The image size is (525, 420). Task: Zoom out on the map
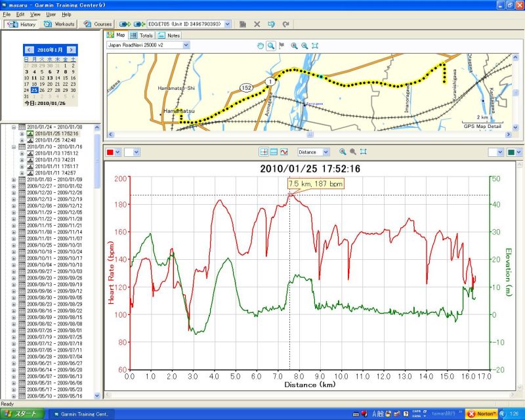304,46
